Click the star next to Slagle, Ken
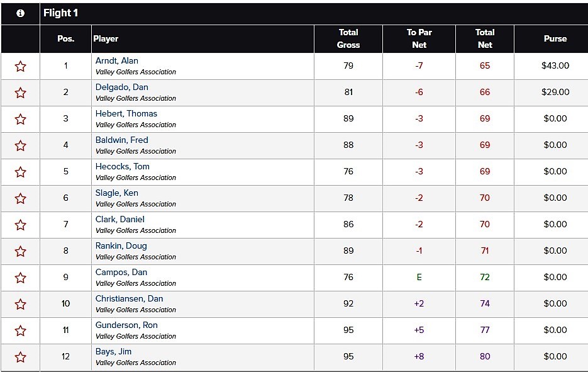 20,198
